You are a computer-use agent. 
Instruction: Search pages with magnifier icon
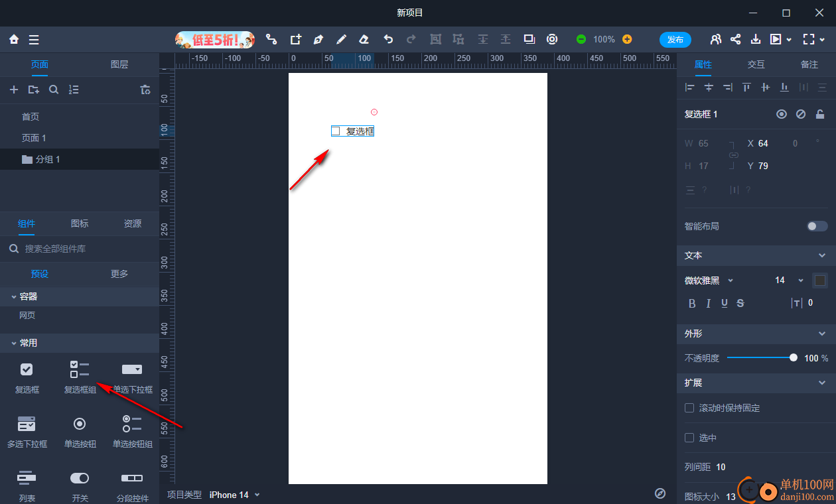pyautogui.click(x=54, y=90)
